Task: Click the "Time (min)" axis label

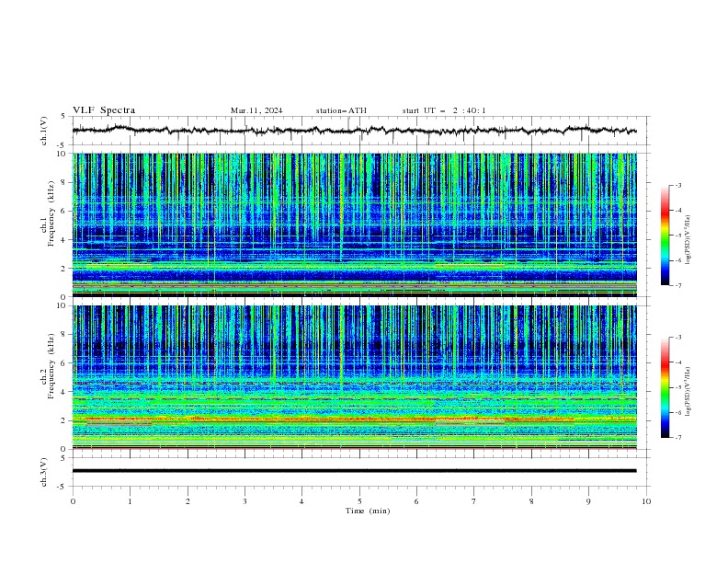Action: pos(368,511)
